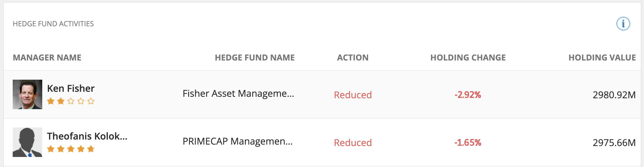Sort by the Holding Value column header
644x167 pixels.
click(x=602, y=58)
